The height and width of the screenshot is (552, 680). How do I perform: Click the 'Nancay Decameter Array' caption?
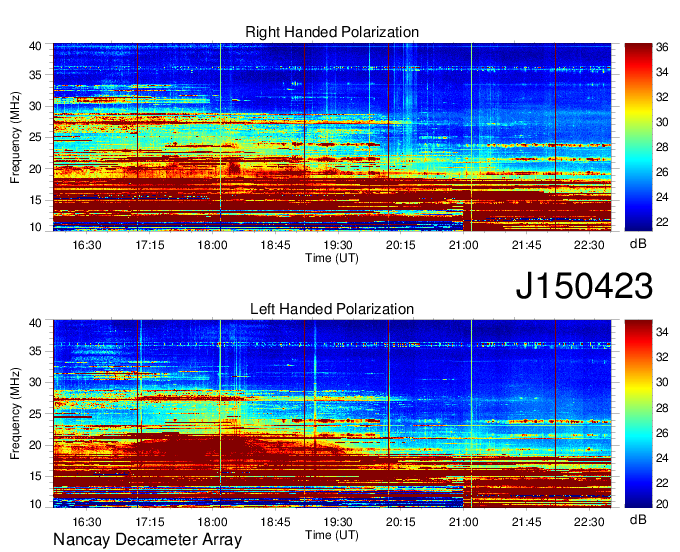click(x=147, y=539)
